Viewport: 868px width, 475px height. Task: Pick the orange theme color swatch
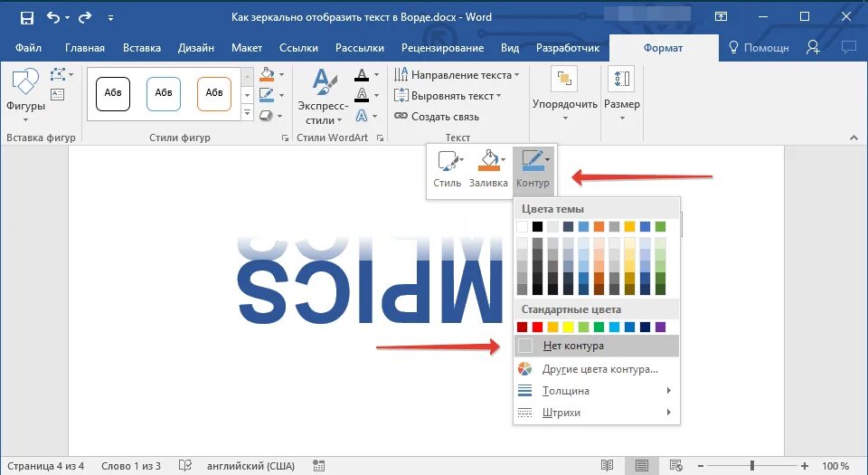click(599, 226)
